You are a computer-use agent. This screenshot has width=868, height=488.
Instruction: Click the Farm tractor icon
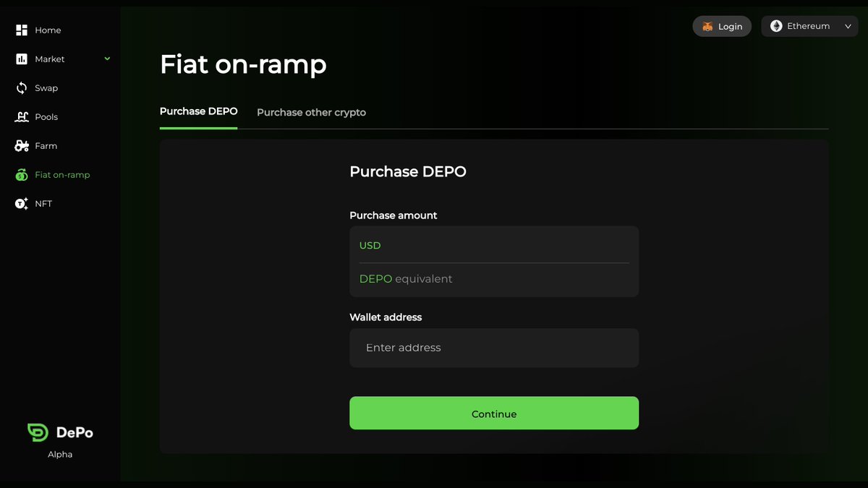(x=22, y=146)
